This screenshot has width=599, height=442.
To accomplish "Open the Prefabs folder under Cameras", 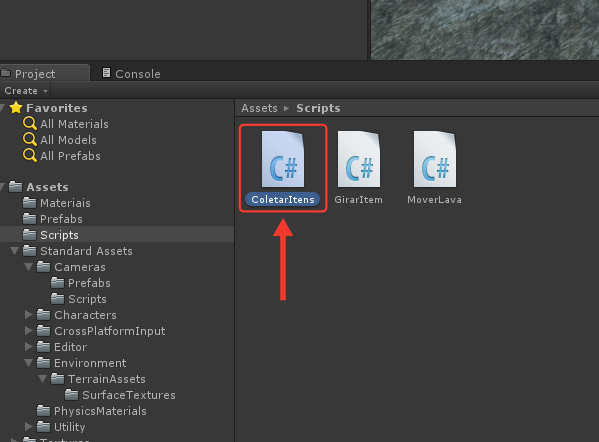I will point(89,283).
